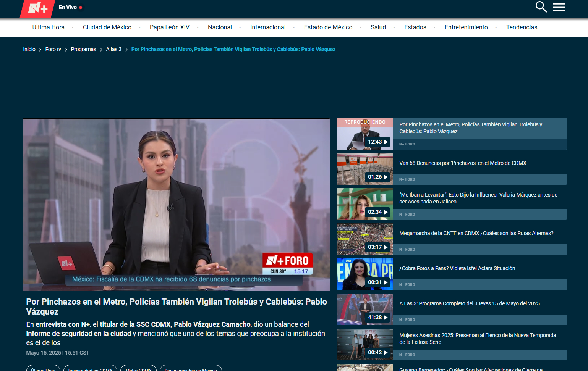This screenshot has width=588, height=371.
Task: Open A Las 3 Programa Completo title
Action: [x=470, y=303]
